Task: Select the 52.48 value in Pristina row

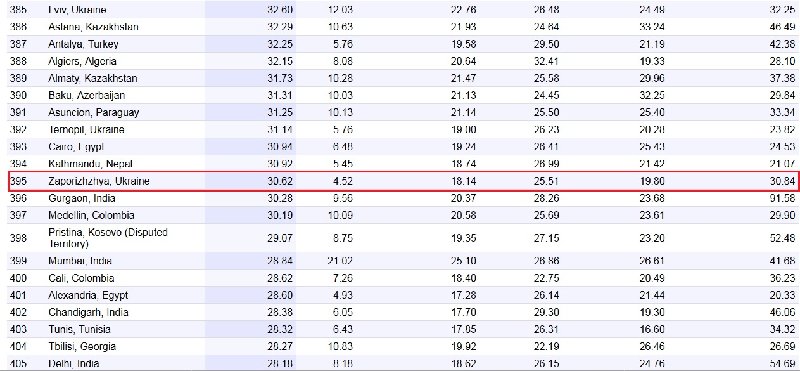Action: 783,238
